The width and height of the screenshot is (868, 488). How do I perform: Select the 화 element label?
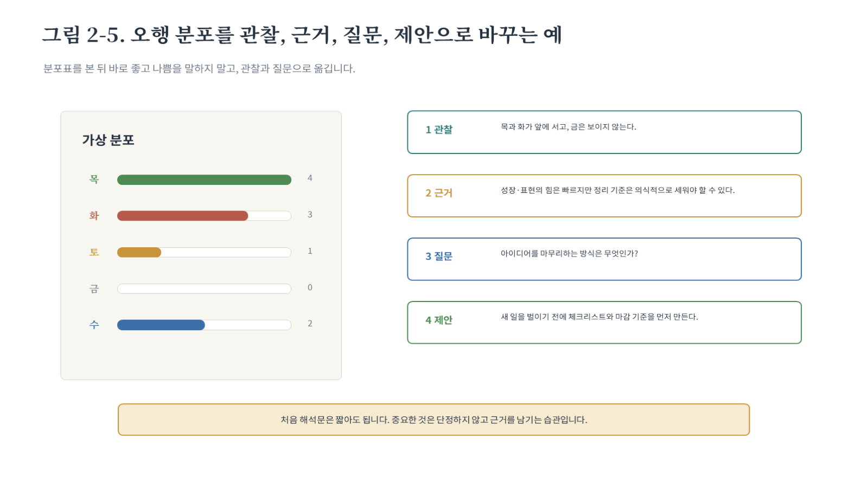point(94,216)
